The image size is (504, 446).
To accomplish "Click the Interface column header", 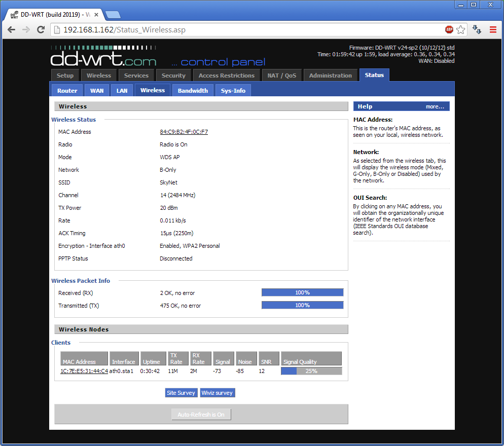I will [124, 358].
